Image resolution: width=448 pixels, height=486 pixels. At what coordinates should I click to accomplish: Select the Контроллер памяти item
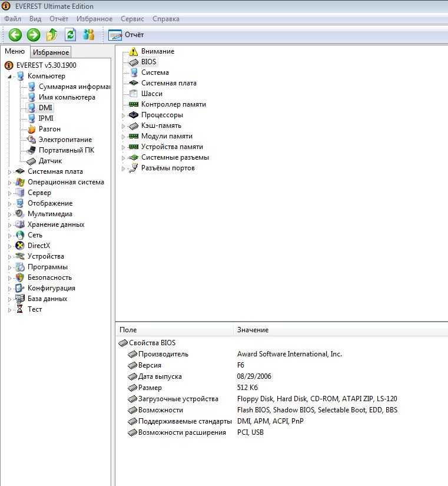point(174,104)
